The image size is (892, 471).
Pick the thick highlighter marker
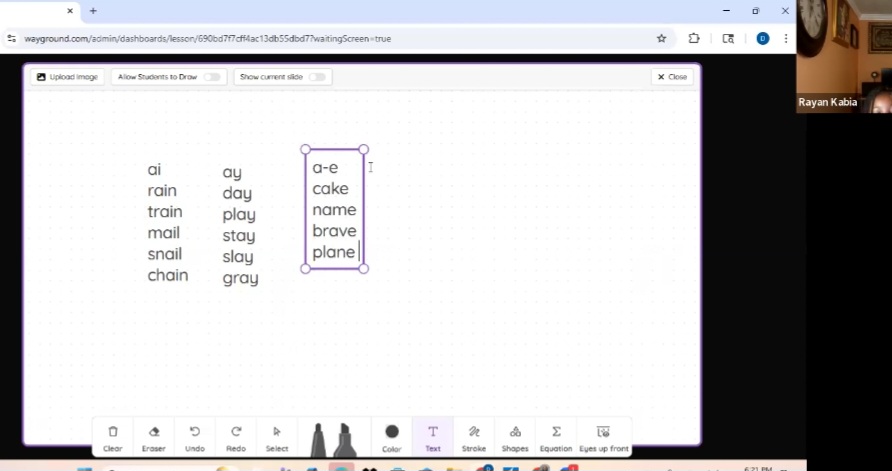[x=345, y=440]
